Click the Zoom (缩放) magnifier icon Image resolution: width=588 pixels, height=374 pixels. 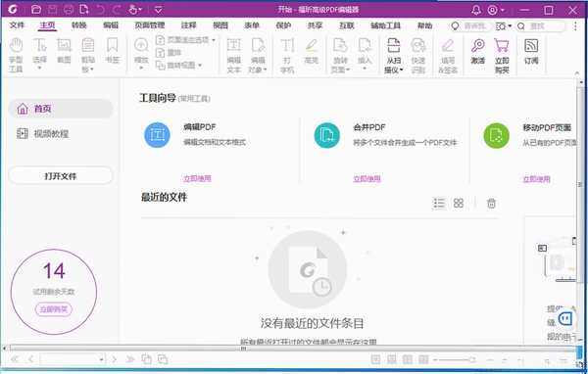tap(141, 45)
